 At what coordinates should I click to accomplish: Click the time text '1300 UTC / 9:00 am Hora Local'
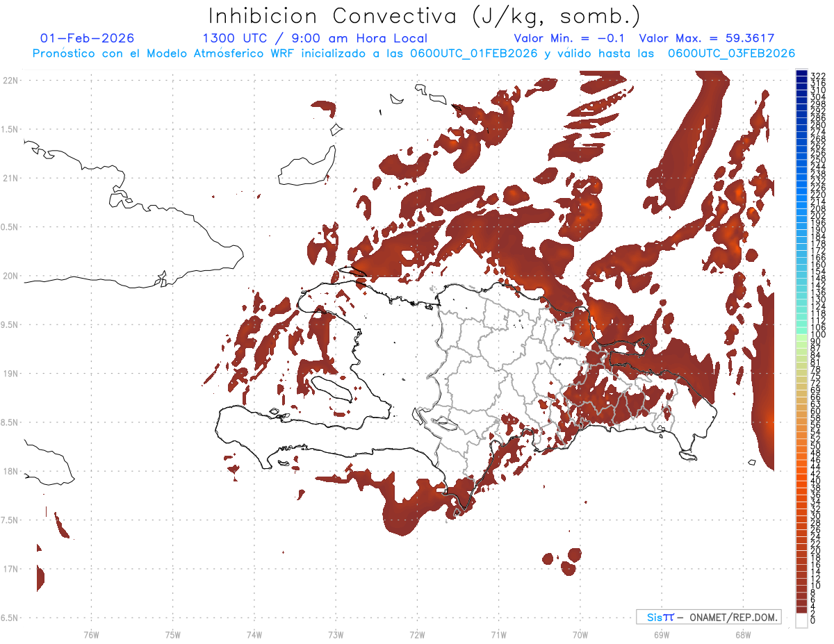coord(315,38)
